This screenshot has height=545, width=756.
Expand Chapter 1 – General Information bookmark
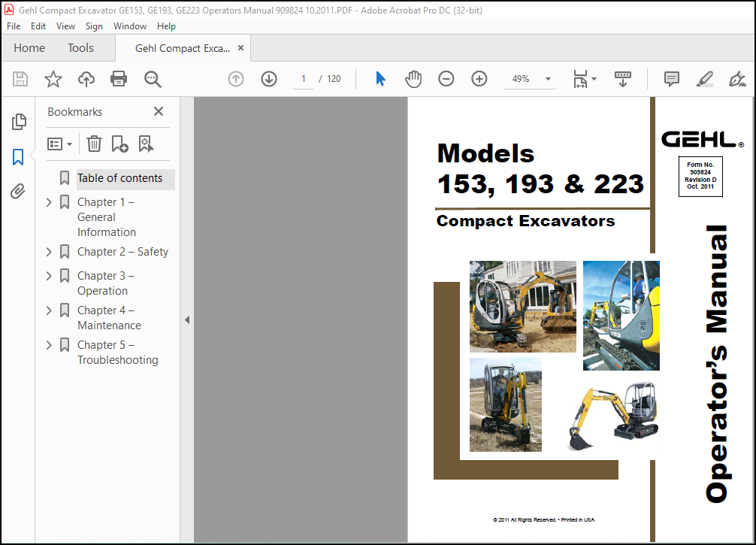pos(49,202)
